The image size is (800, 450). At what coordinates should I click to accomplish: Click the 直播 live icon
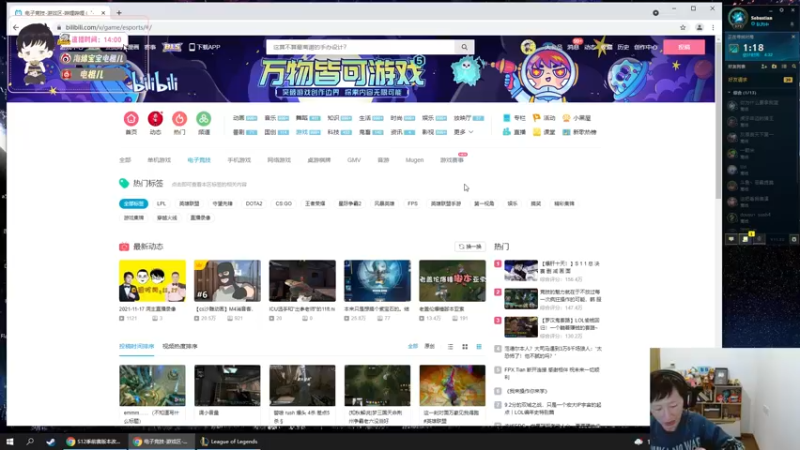tap(507, 132)
